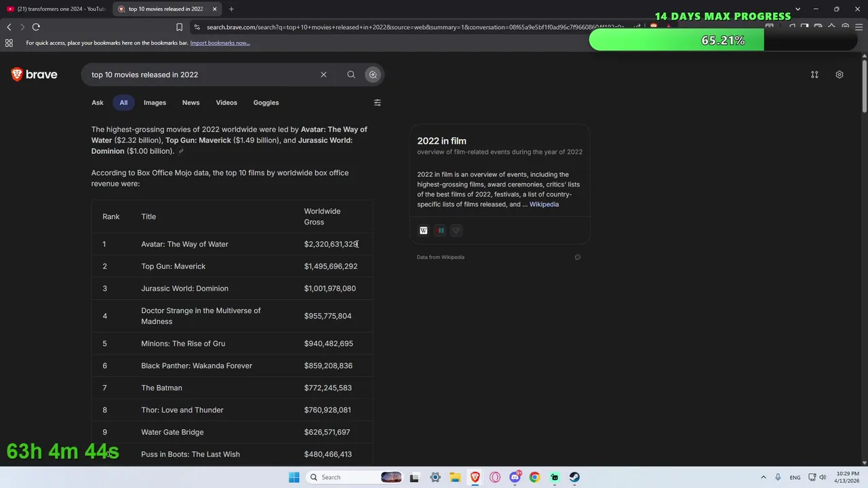
Task: Switch to the transformers one 2024 YouTube tab
Action: point(56,9)
